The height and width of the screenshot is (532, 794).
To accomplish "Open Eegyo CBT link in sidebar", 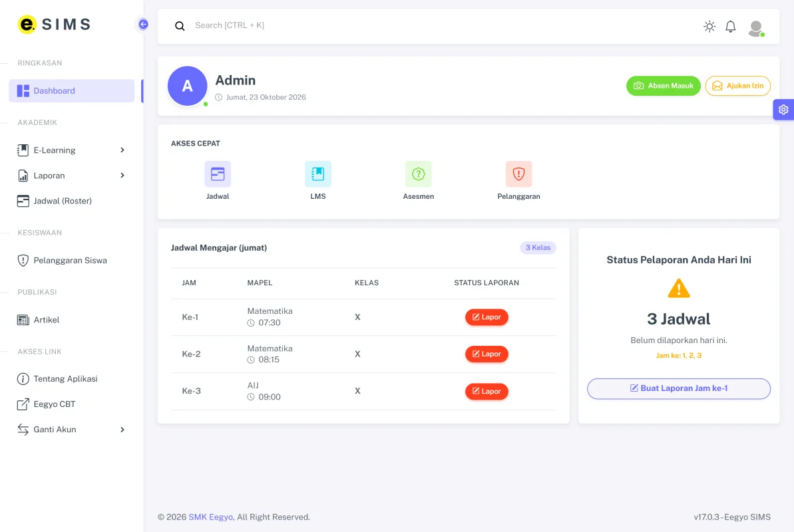I will point(71,404).
